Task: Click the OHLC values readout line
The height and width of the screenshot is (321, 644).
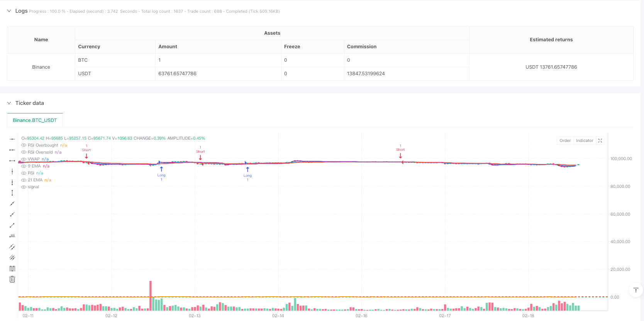Action: click(x=113, y=138)
